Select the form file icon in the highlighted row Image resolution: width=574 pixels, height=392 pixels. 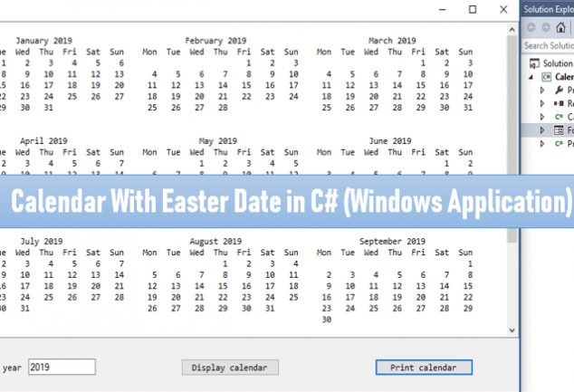pos(559,130)
